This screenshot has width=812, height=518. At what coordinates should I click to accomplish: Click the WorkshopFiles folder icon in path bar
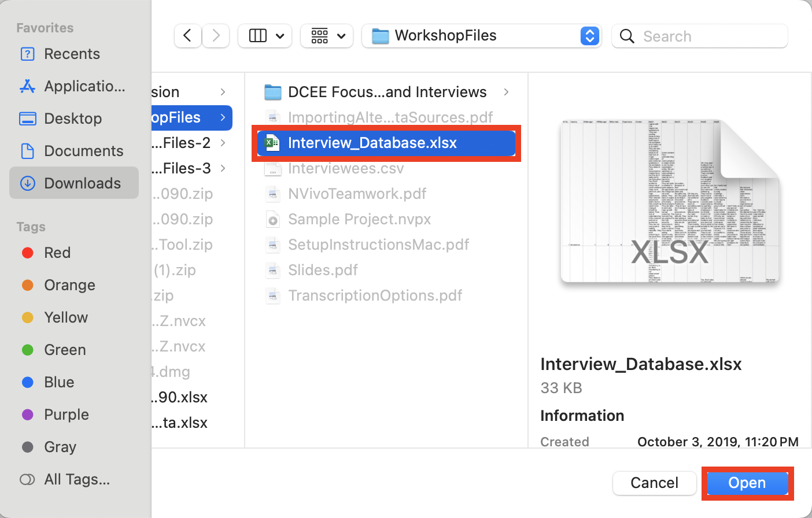coord(380,36)
